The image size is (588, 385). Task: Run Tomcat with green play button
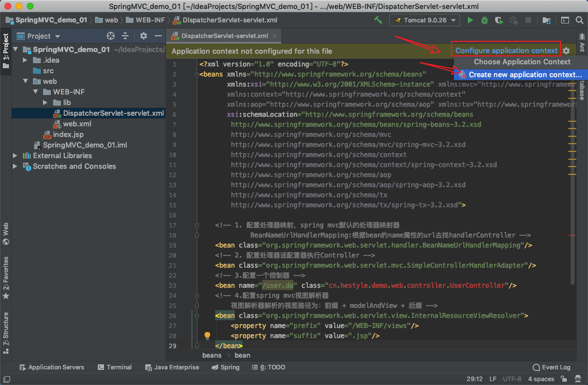pos(470,20)
